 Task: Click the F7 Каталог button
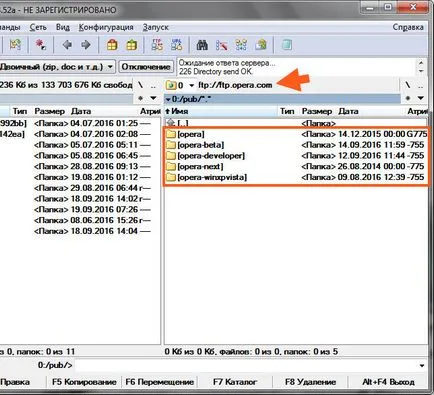click(235, 382)
